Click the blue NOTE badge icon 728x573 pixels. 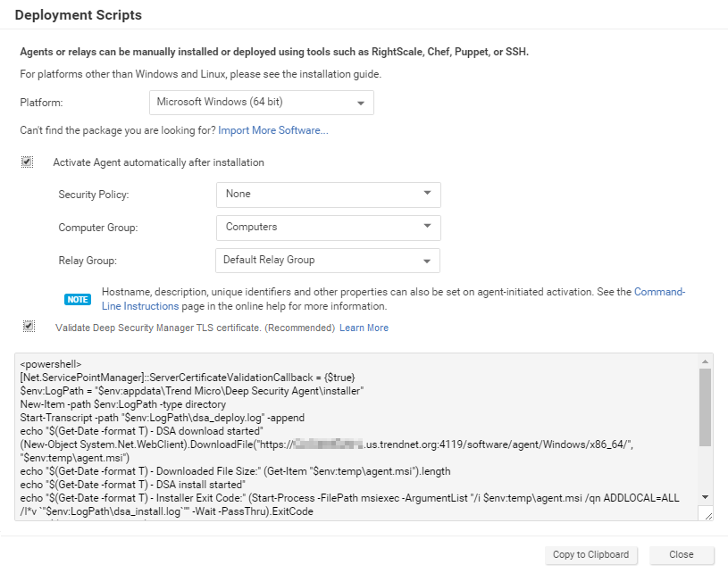pyautogui.click(x=78, y=299)
